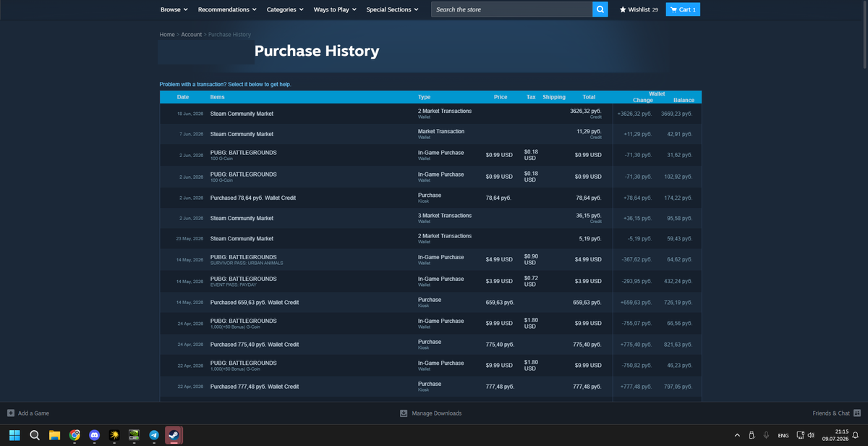Viewport: 868px width, 446px height.
Task: Click the Items column header
Action: coord(217,97)
